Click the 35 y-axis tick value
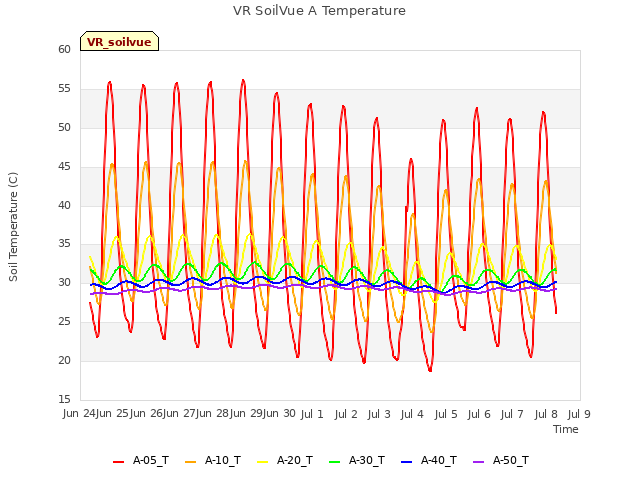The image size is (640, 480). tap(64, 244)
